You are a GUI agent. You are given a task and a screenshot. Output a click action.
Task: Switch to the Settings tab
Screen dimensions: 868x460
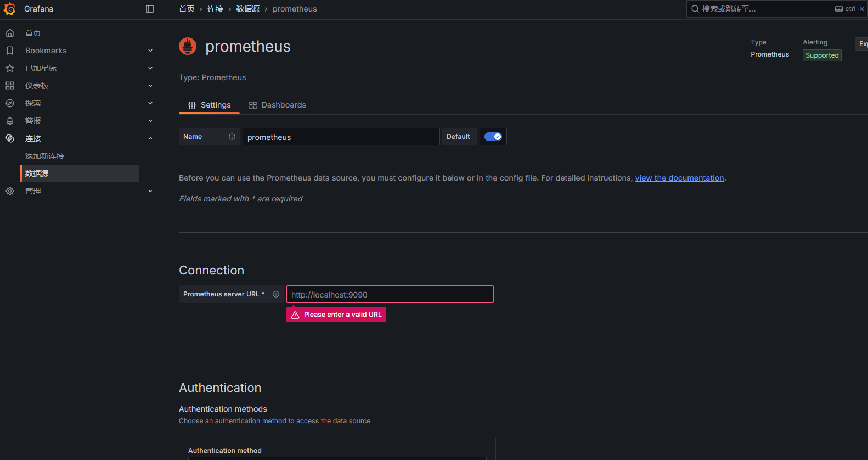coord(209,105)
